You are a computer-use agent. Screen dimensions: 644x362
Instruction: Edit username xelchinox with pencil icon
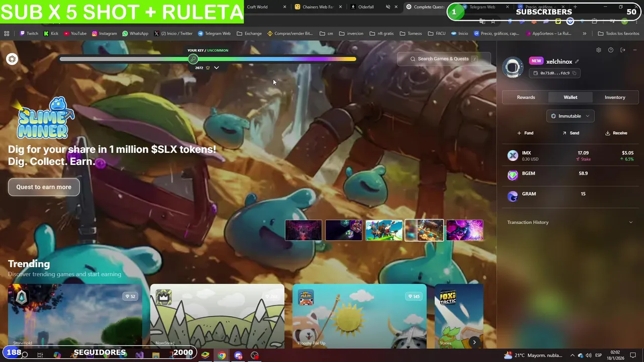point(577,61)
